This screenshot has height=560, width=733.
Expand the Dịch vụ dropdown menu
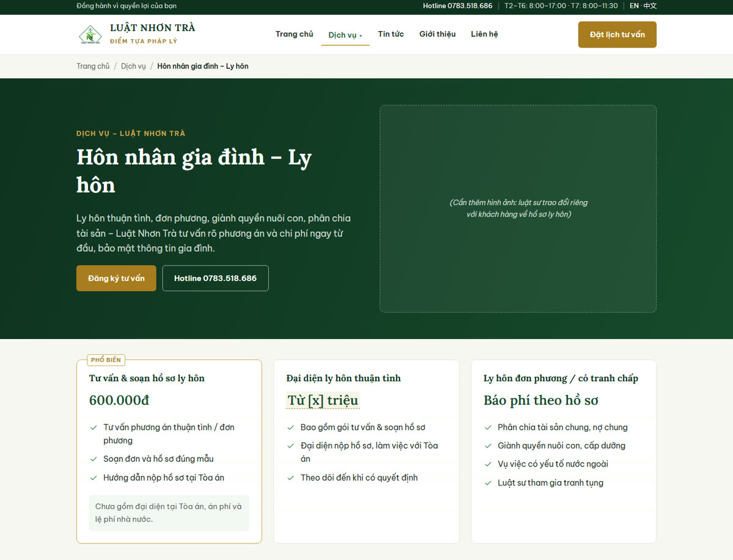(x=345, y=35)
